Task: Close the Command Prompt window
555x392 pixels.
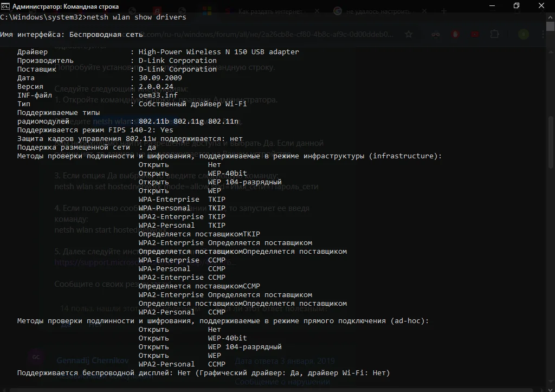Action: (541, 6)
